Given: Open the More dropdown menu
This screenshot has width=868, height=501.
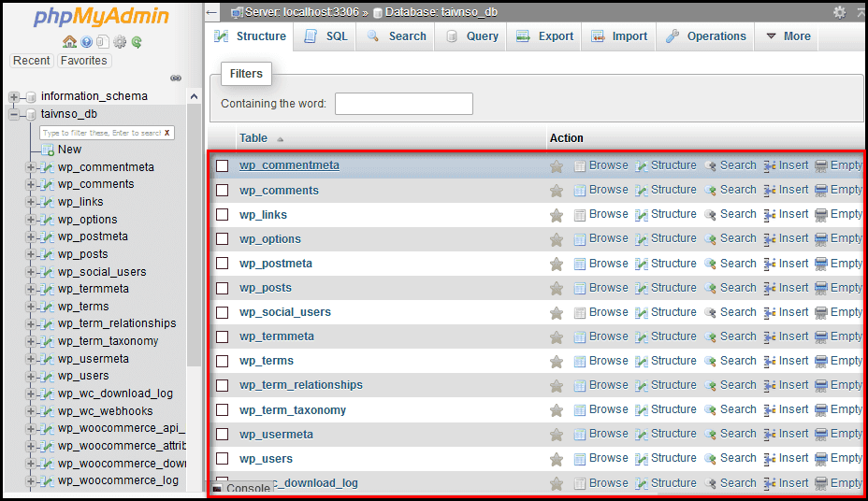Looking at the screenshot, I should click(788, 36).
